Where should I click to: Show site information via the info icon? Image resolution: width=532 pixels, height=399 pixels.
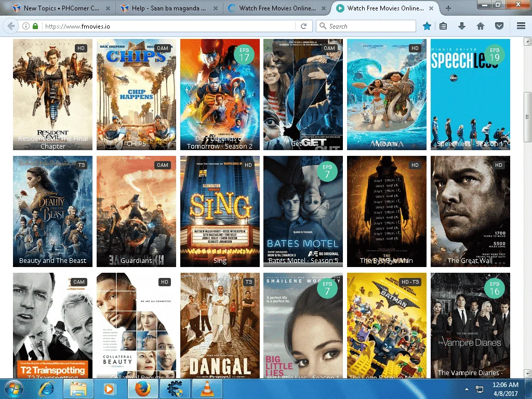coord(26,26)
